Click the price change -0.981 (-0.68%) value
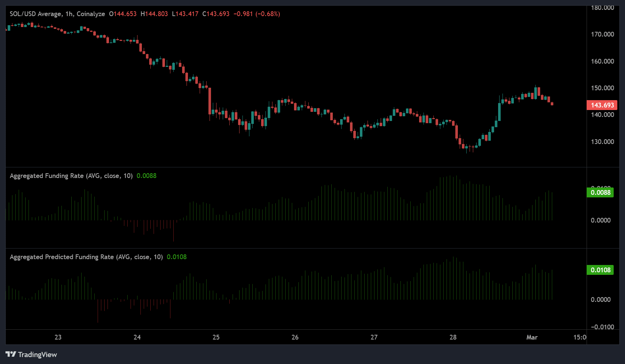 point(257,14)
